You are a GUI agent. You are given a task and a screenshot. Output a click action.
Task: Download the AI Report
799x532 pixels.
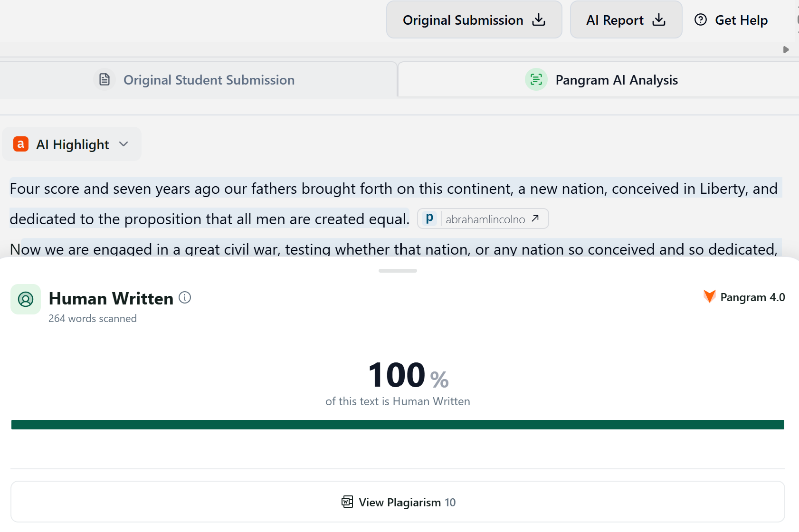point(626,20)
